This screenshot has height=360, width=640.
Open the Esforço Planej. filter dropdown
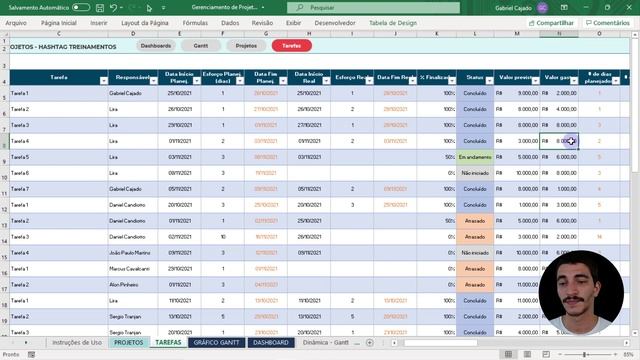240,81
